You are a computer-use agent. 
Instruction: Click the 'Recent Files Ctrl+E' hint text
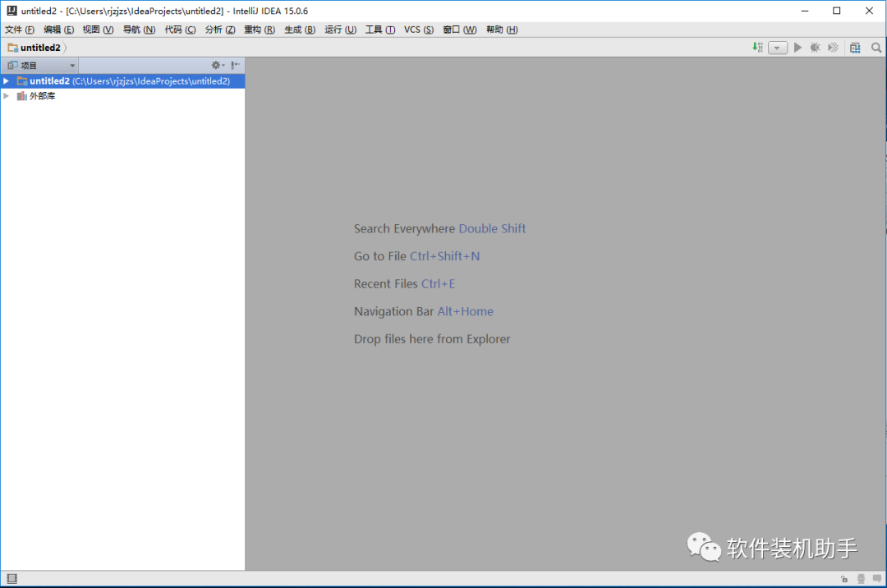pos(404,284)
